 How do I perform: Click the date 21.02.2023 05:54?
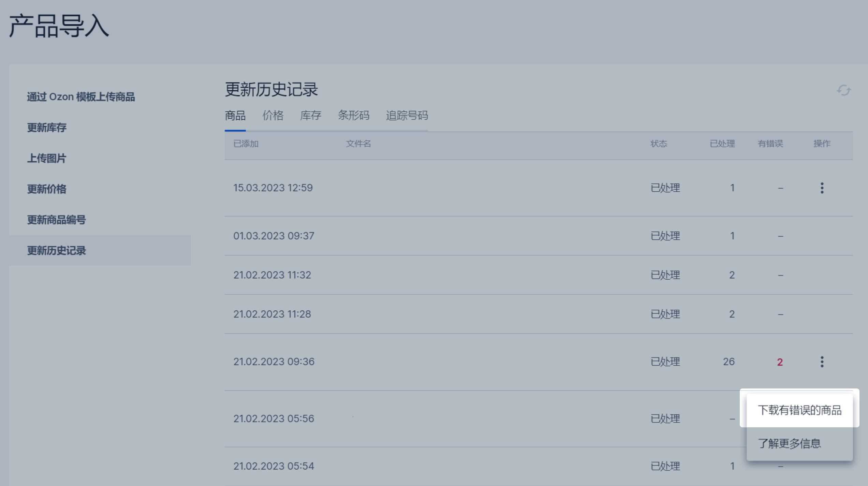coord(274,466)
